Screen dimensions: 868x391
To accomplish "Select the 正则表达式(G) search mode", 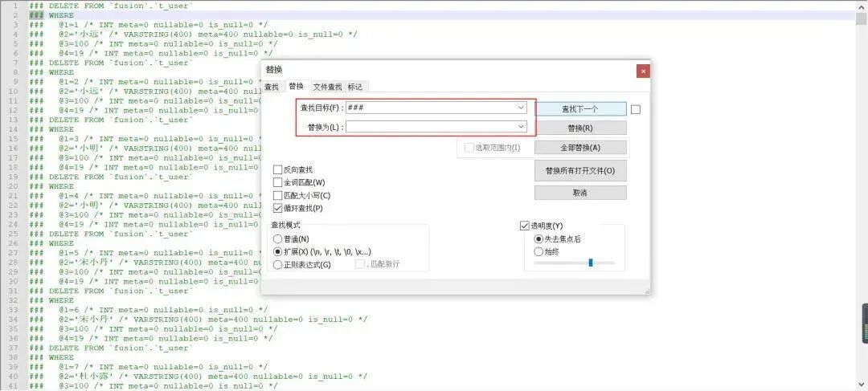I will coord(278,265).
